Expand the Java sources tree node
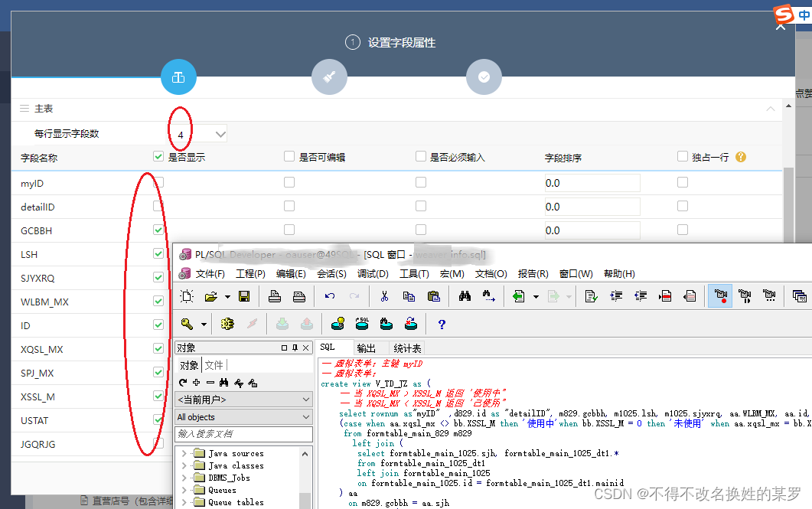Screen dimensions: 812x509 tap(184, 453)
